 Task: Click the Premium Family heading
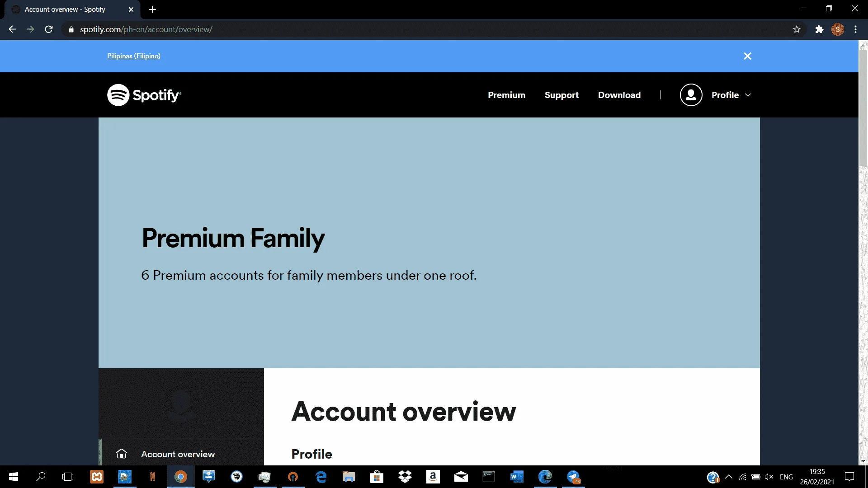point(233,238)
